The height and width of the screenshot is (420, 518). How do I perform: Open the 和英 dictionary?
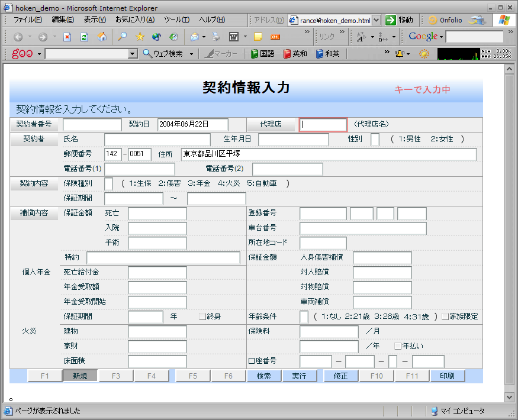click(x=328, y=53)
